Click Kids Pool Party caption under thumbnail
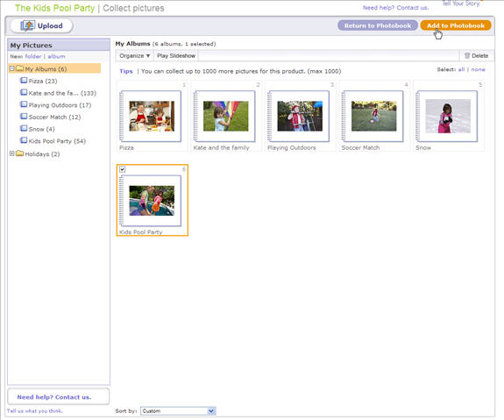Screen dimensions: 504x420 click(141, 231)
